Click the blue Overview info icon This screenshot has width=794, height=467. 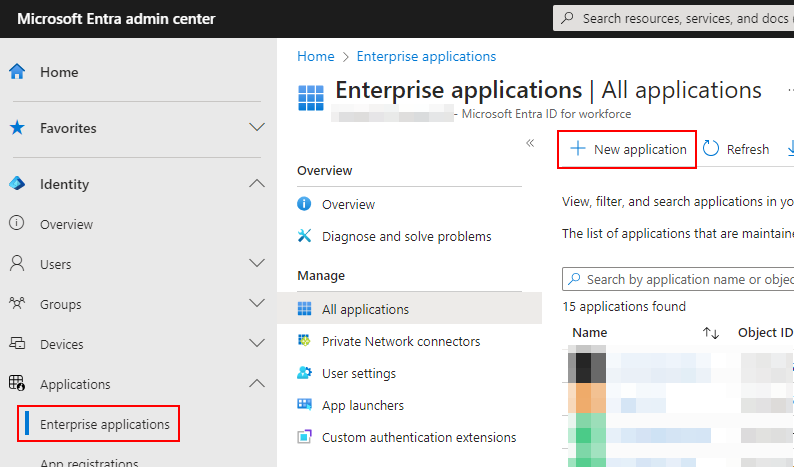(x=304, y=204)
